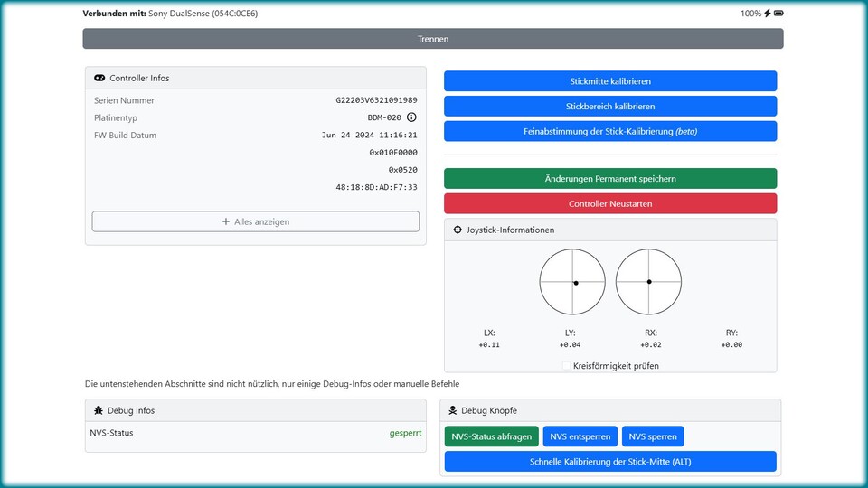Open Feinabstimmung der Stick-Kalibrierung (beta)
Image resolution: width=868 pixels, height=488 pixels.
[610, 131]
